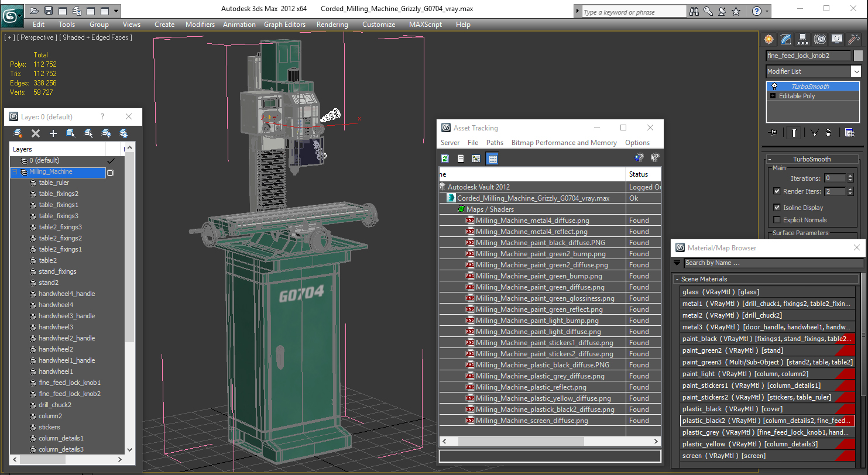Collapse the Scene Materials group
The width and height of the screenshot is (868, 475).
click(677, 279)
